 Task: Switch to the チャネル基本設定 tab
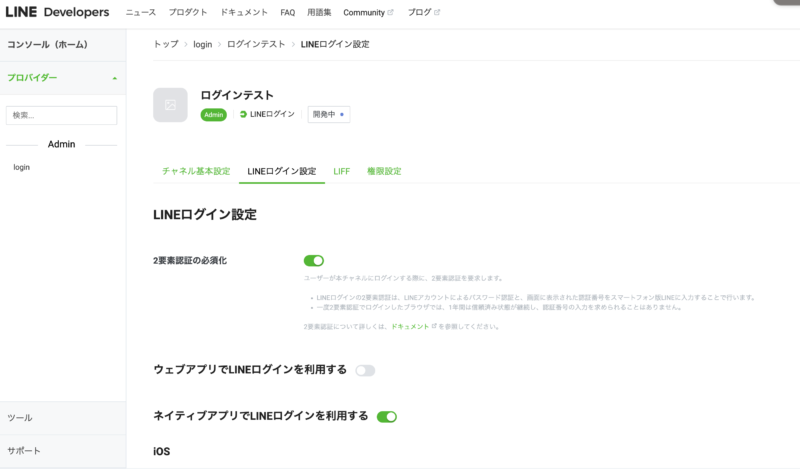tap(196, 171)
